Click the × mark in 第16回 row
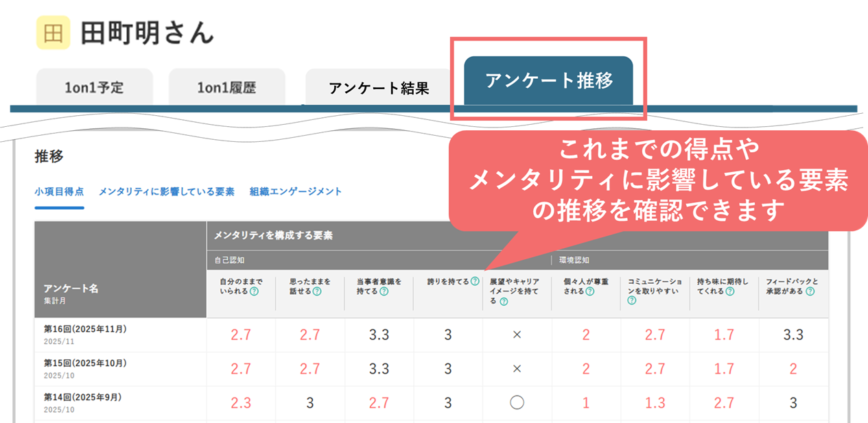The height and width of the screenshot is (423, 868). pyautogui.click(x=517, y=335)
